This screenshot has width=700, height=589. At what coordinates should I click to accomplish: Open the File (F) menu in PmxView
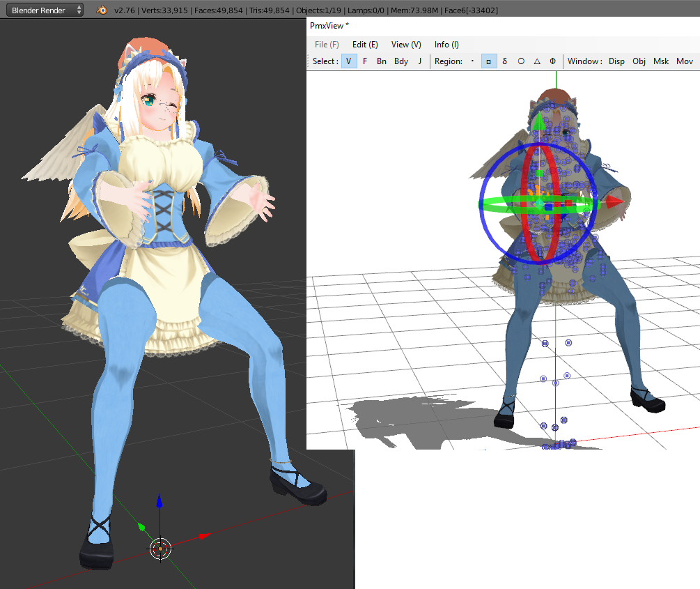tap(327, 44)
